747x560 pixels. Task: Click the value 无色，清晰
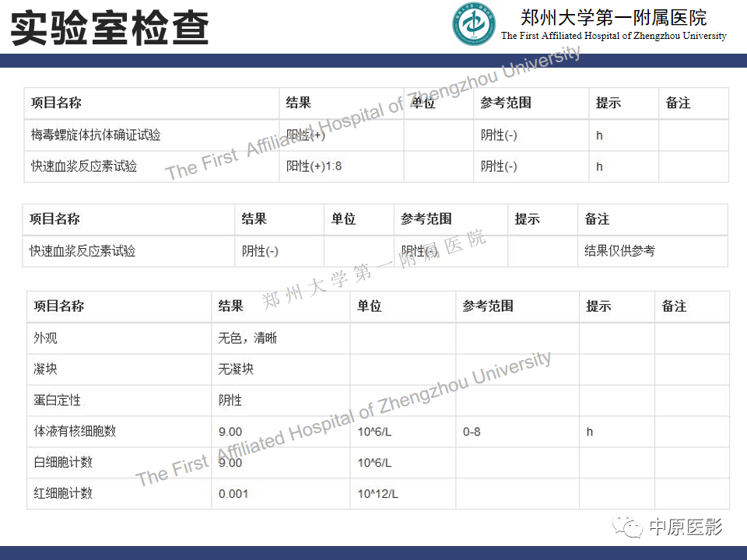pyautogui.click(x=247, y=338)
